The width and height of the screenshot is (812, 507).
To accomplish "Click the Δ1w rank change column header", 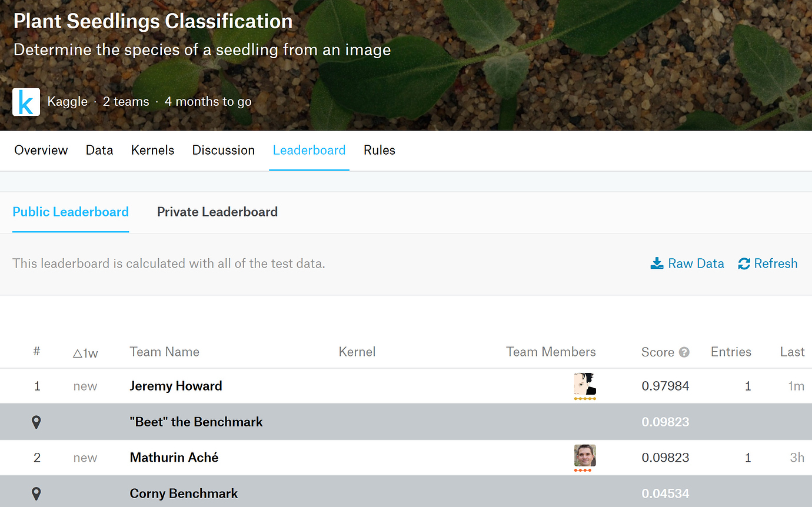I will click(85, 352).
